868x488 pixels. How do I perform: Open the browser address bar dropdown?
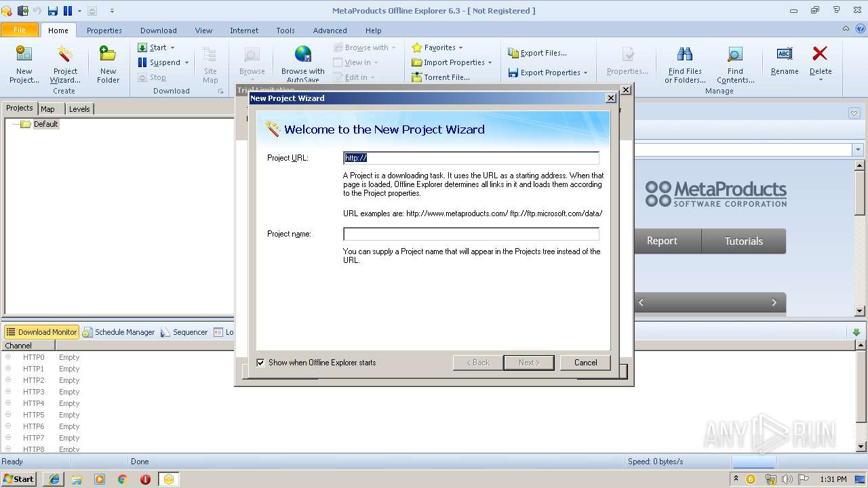(858, 150)
